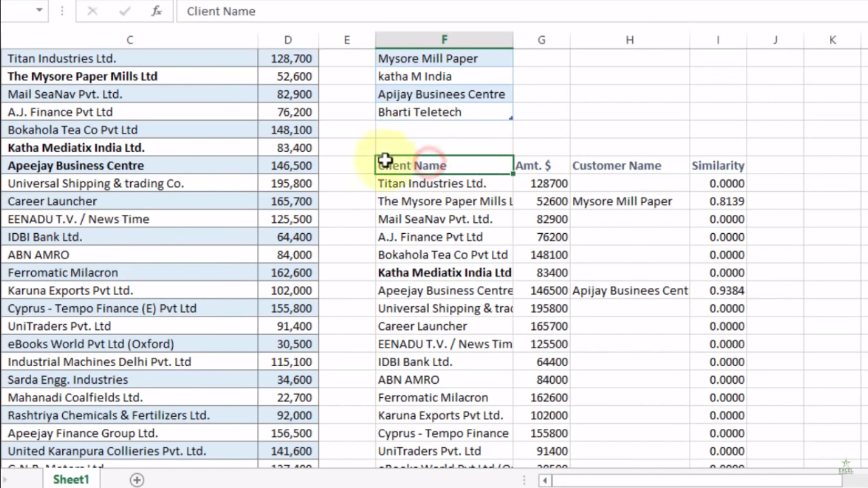Image resolution: width=868 pixels, height=488 pixels.
Task: Click the horizontal scrollbar left arrow
Action: point(545,480)
